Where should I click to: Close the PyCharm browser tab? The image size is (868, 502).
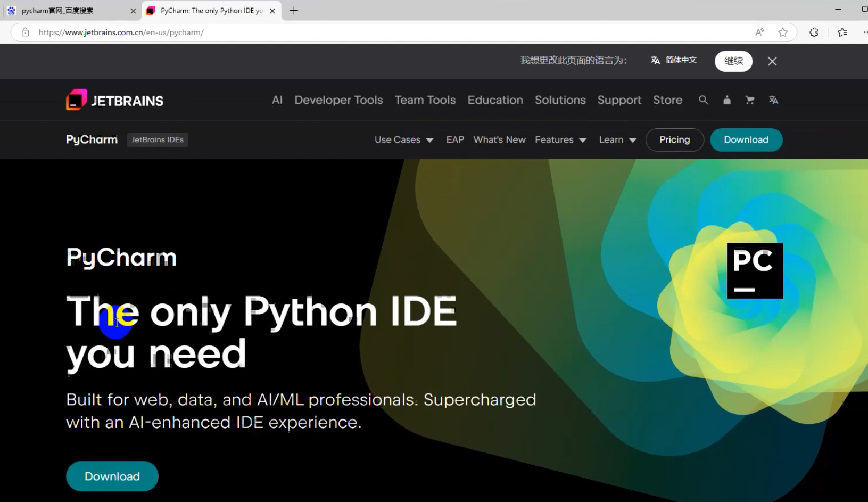(272, 11)
